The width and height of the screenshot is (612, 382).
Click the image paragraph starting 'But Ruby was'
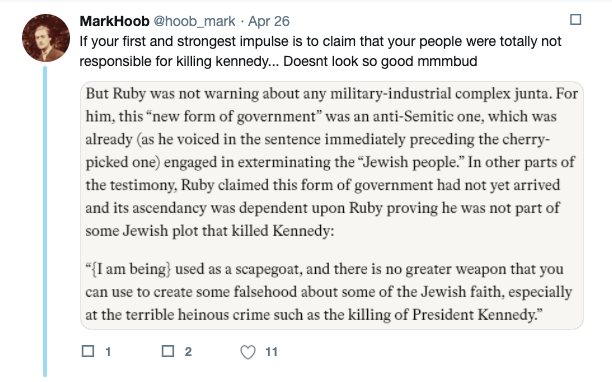coord(331,162)
